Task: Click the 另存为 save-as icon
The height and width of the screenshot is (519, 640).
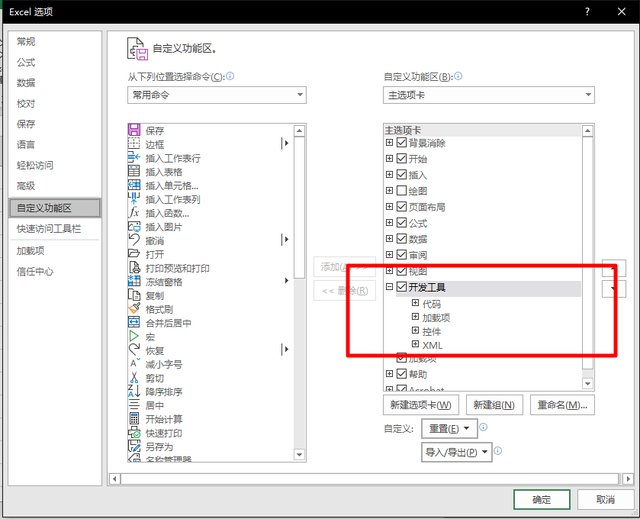Action: (x=134, y=446)
